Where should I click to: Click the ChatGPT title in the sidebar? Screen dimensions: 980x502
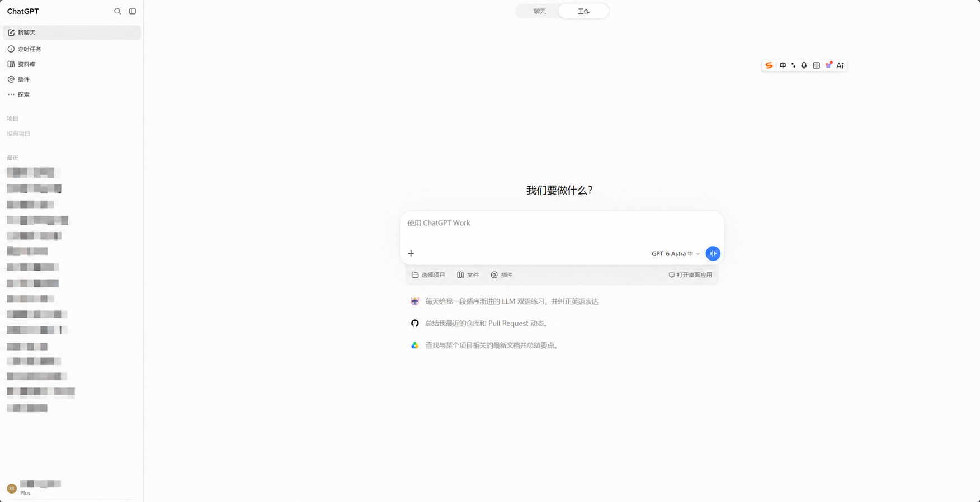[23, 11]
